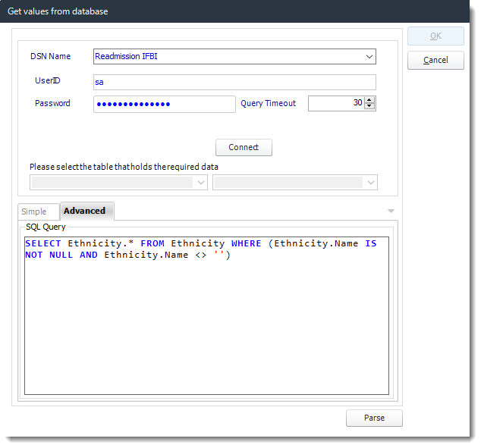Image resolution: width=481 pixels, height=448 pixels.
Task: Switch to the Simple tab
Action: click(x=38, y=211)
